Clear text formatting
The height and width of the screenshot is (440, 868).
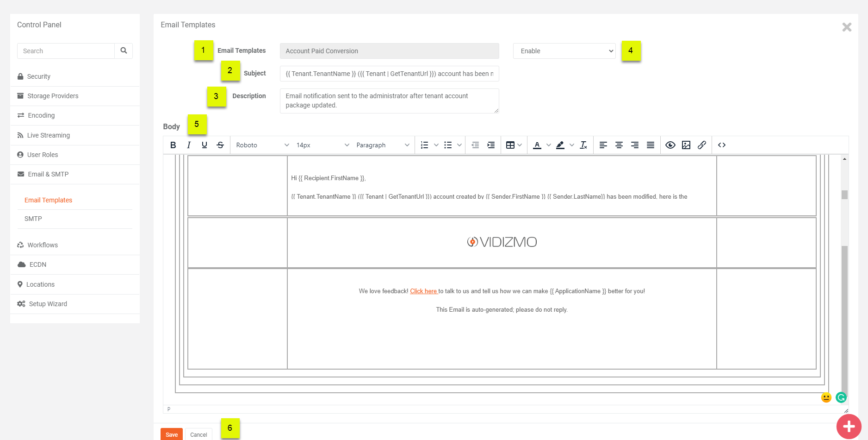pyautogui.click(x=583, y=145)
